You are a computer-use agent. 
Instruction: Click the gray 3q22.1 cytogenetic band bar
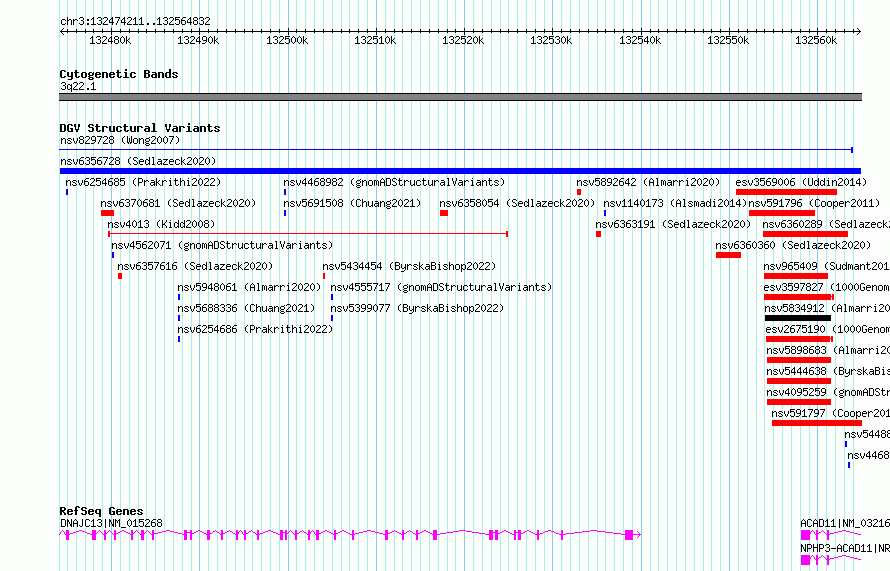[x=460, y=97]
